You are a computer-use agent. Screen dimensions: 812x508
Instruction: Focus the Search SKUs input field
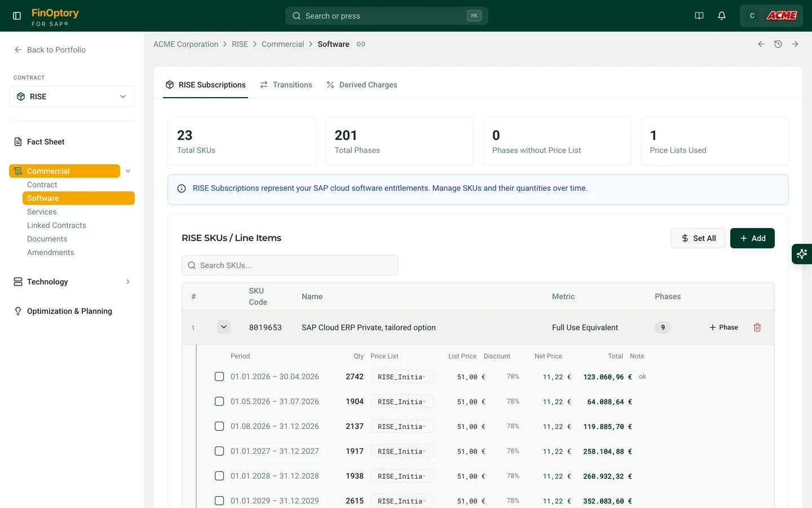(290, 265)
